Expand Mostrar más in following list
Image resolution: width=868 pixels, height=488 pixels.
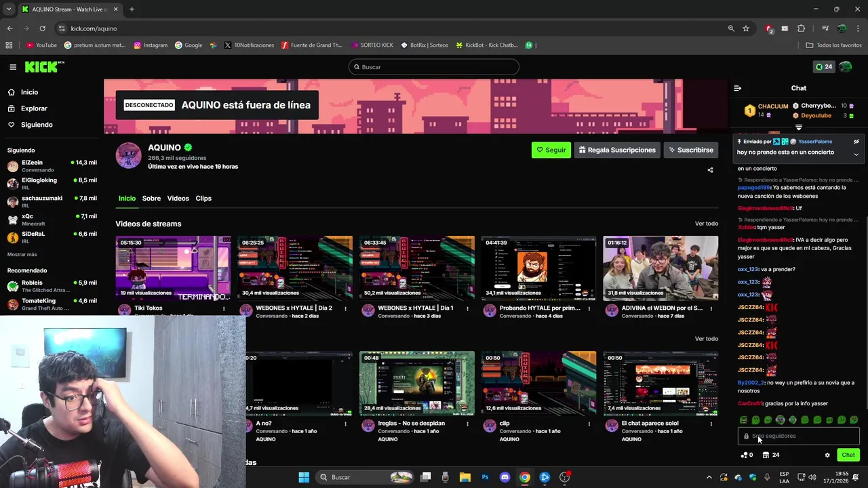point(22,254)
